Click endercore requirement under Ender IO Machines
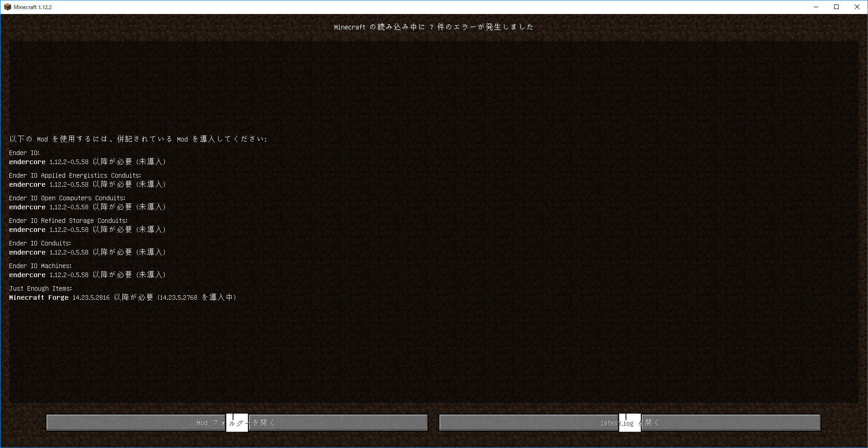This screenshot has width=868, height=448. pyautogui.click(x=88, y=275)
